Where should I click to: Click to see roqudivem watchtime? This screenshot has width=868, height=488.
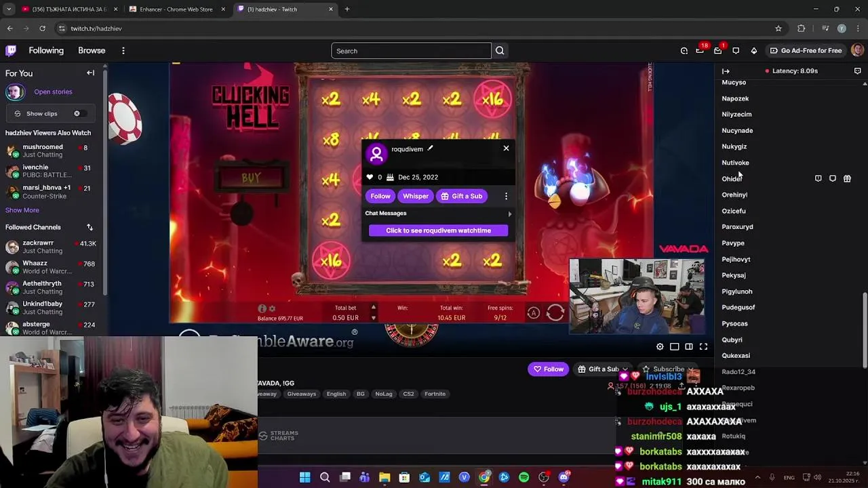(x=438, y=230)
